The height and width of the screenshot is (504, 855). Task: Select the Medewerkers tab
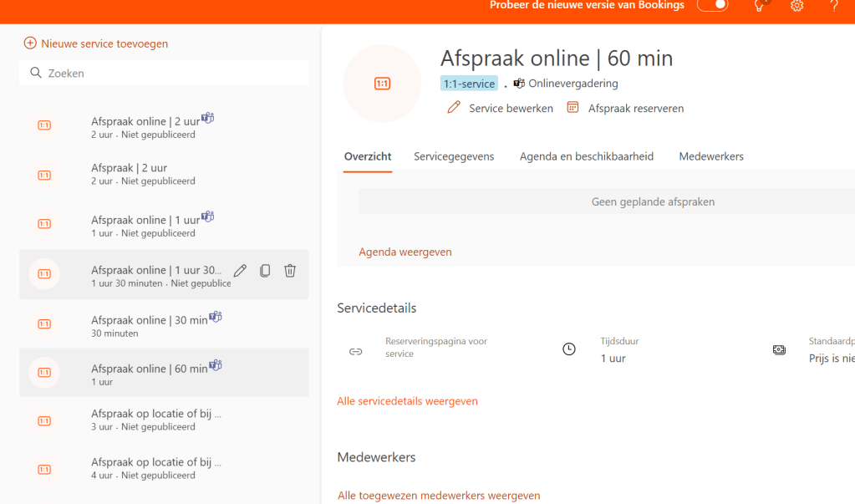coord(711,156)
